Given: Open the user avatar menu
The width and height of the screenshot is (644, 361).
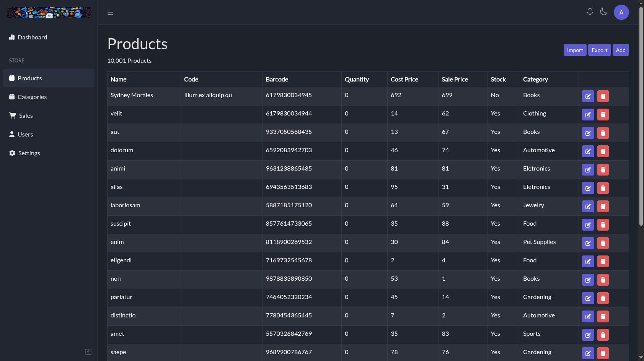Looking at the screenshot, I should (x=621, y=12).
